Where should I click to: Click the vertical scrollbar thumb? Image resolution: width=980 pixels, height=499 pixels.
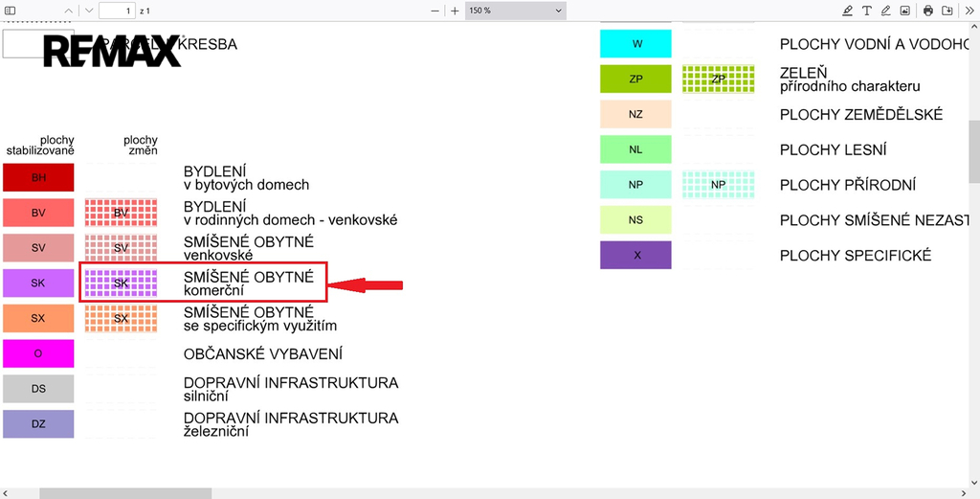click(974, 151)
